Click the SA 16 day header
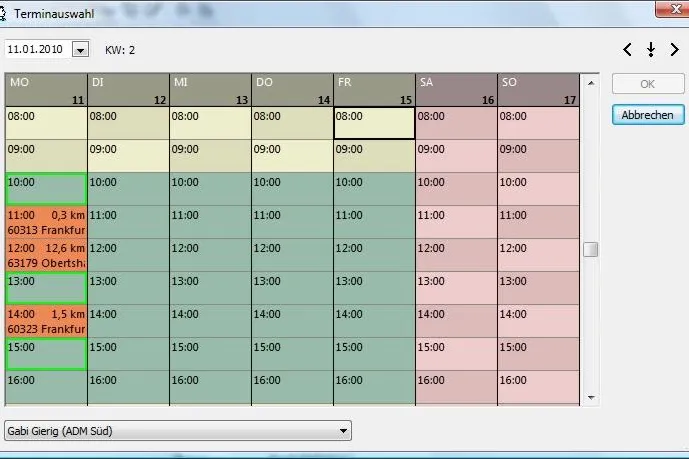This screenshot has height=459, width=689. (456, 90)
